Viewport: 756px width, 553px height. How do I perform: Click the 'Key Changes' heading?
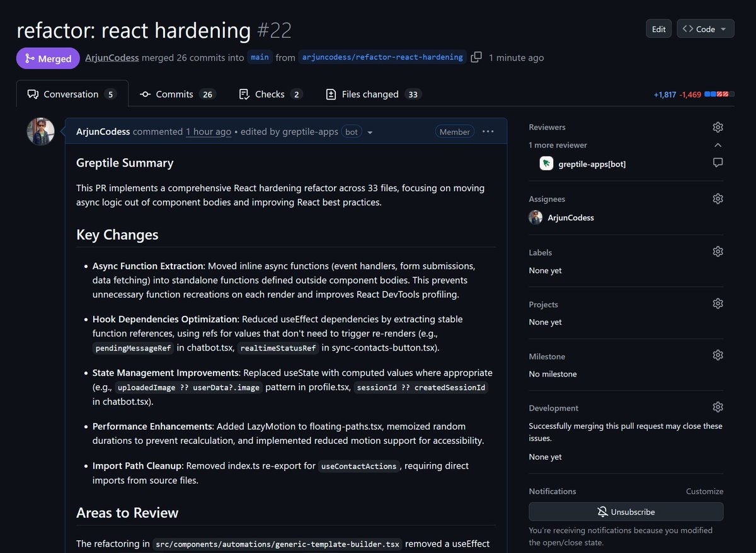click(x=117, y=235)
